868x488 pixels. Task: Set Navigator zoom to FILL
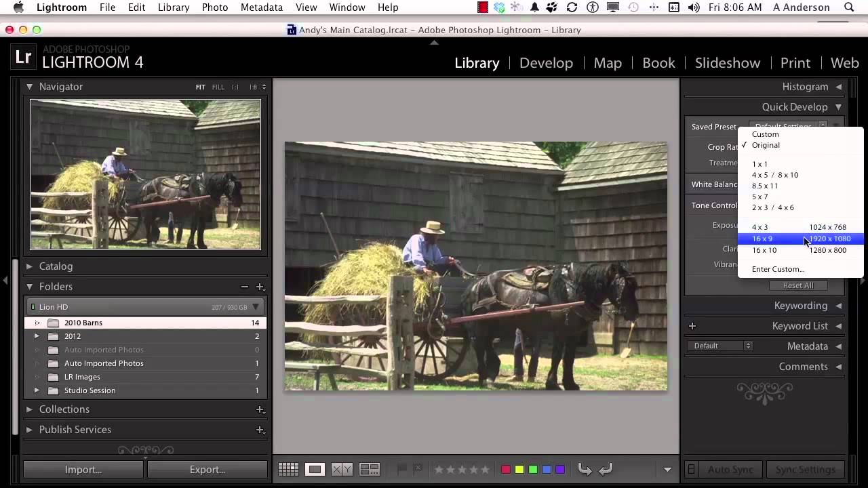tap(218, 87)
